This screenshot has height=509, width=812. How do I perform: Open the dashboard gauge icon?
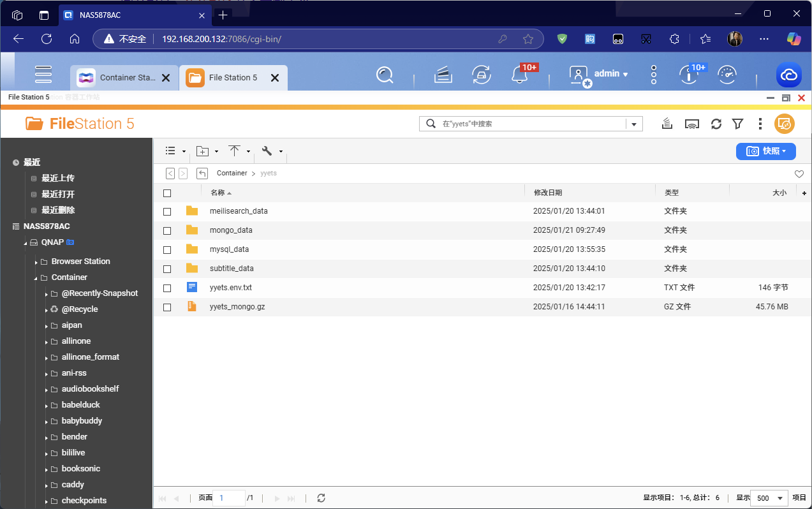[727, 75]
